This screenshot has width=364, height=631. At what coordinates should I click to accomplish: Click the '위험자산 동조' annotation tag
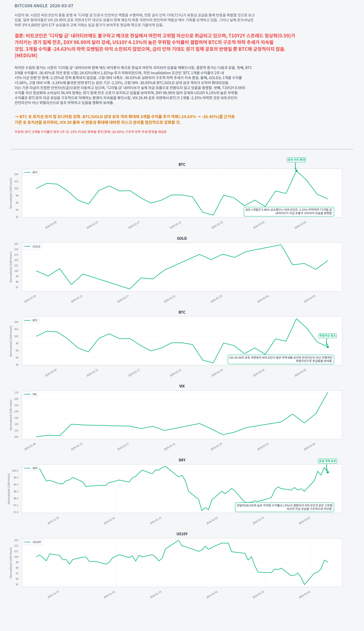click(x=327, y=336)
